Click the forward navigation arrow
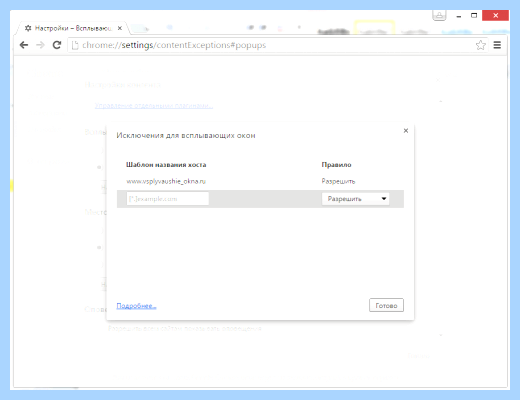This screenshot has height=400, width=520. pos(40,45)
